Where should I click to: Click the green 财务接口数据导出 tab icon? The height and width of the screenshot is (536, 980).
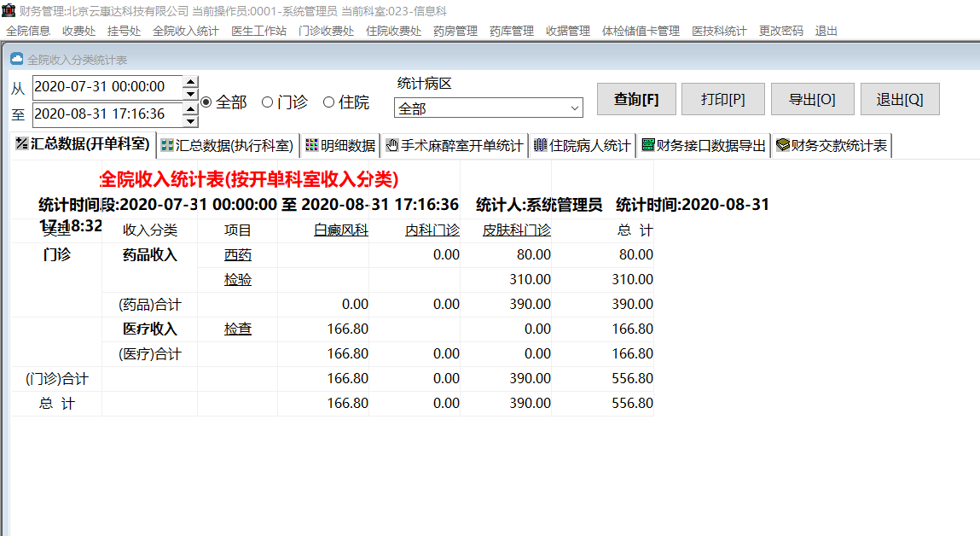click(x=647, y=146)
